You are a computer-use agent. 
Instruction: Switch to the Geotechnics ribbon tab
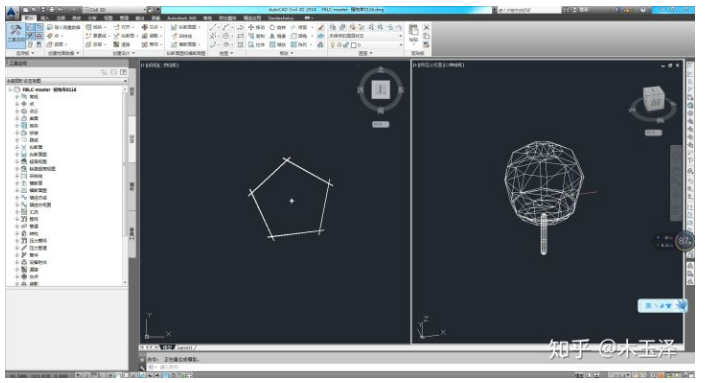[280, 18]
